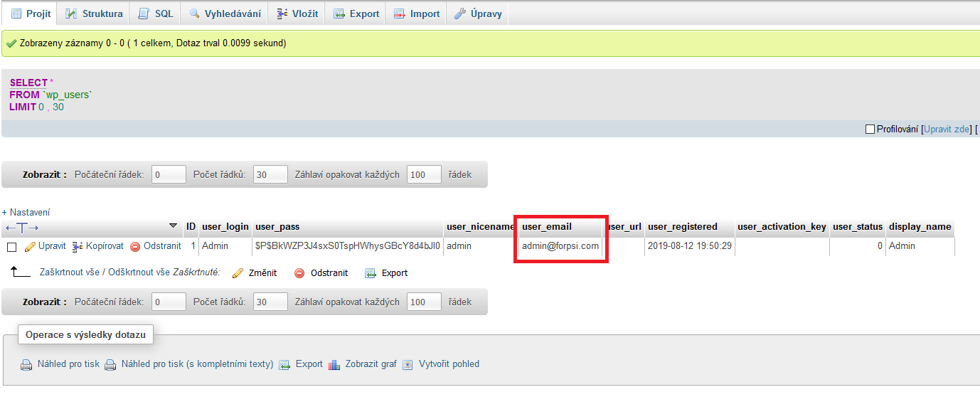Viewport: 980px width, 397px height.
Task: Open the Upravit zde inline edit link
Action: 947,129
